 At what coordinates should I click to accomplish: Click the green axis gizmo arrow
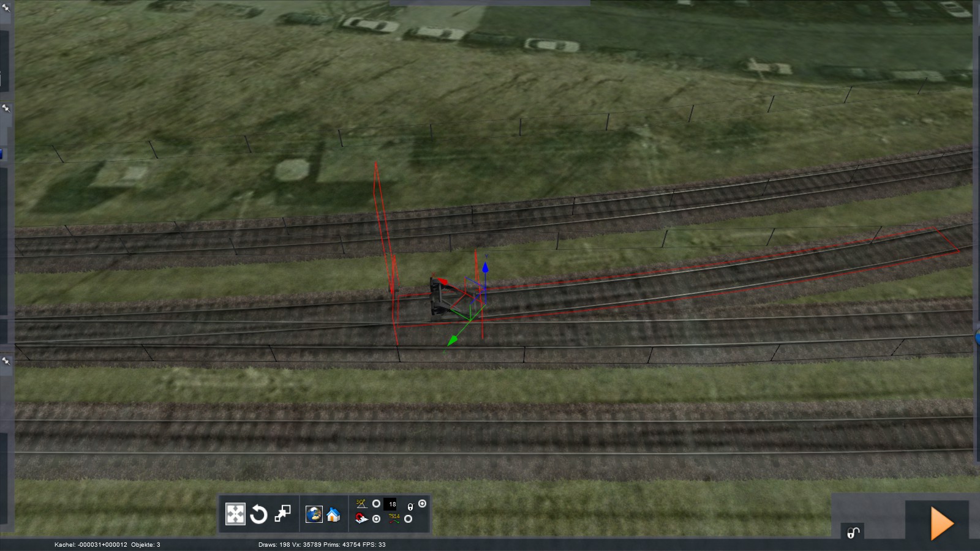tap(452, 340)
